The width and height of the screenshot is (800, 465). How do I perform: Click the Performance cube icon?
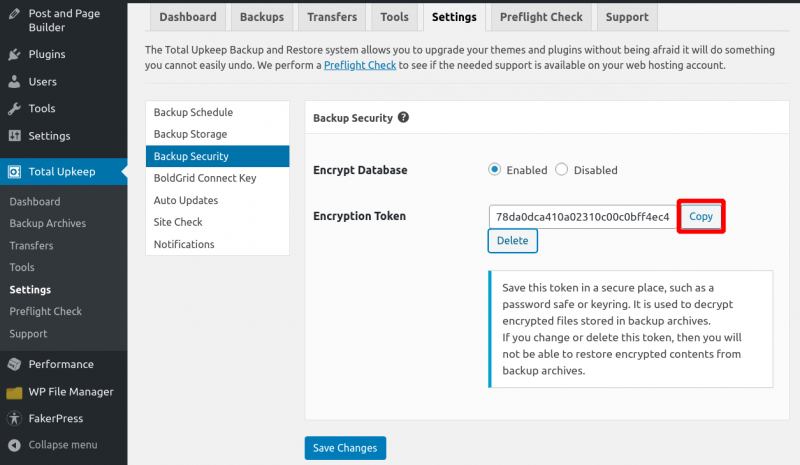click(14, 364)
